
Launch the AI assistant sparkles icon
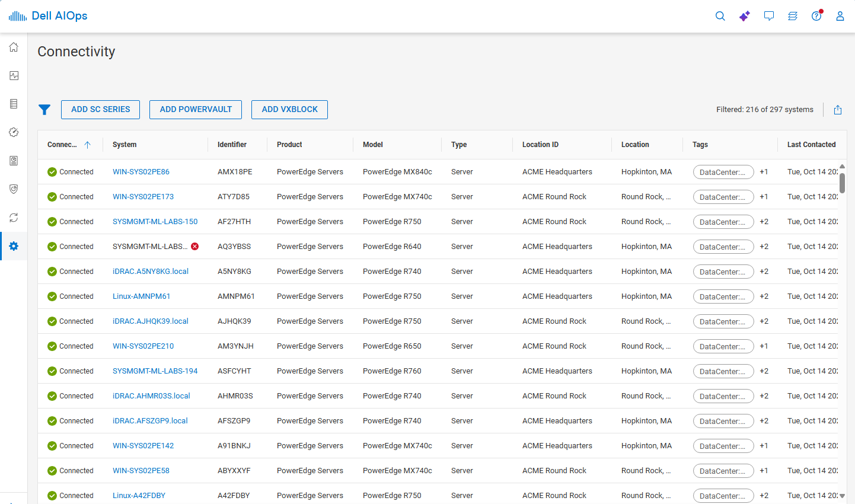tap(744, 16)
